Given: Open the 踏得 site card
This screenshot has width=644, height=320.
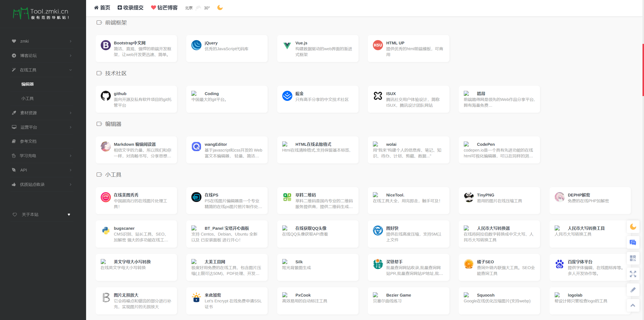Looking at the screenshot, I should click(499, 99).
